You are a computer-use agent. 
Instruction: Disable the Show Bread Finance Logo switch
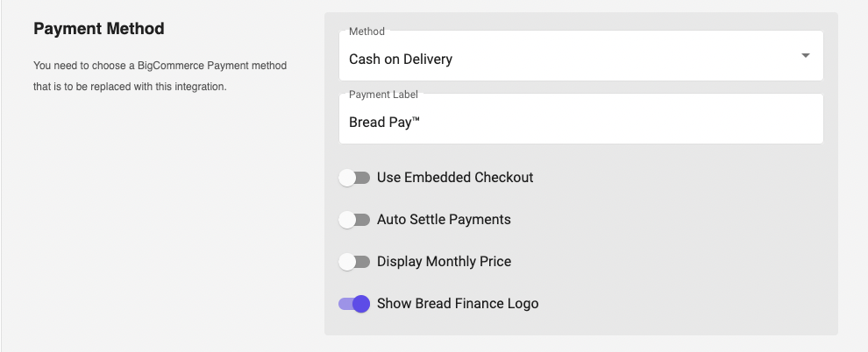coord(354,304)
